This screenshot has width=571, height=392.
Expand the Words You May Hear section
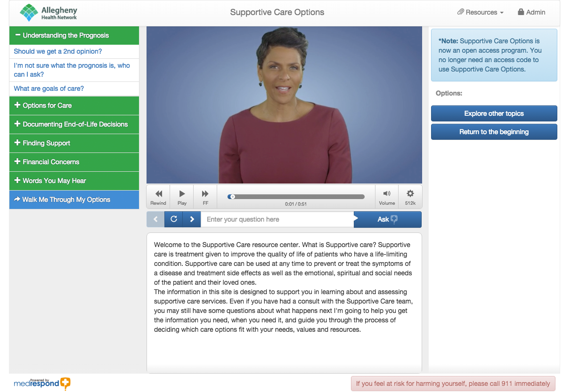click(x=74, y=181)
